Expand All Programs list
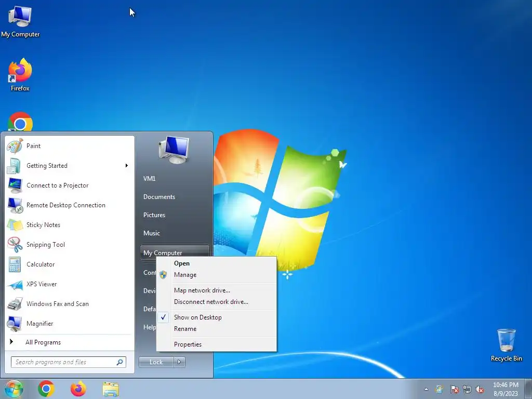The width and height of the screenshot is (532, 399). [43, 342]
